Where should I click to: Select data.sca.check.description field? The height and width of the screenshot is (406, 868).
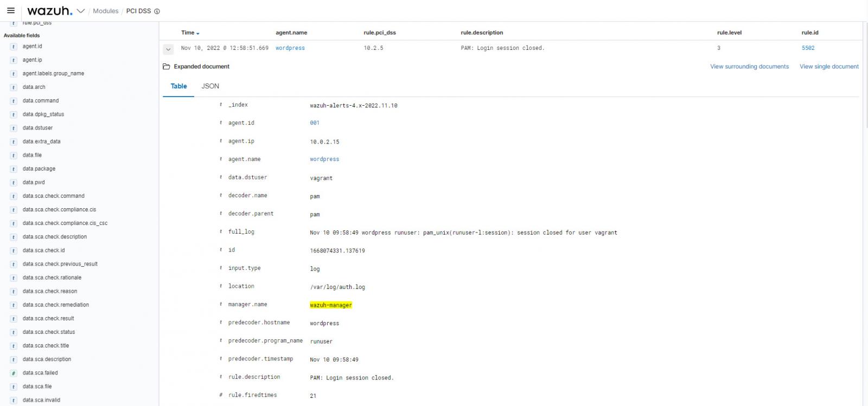pos(55,237)
